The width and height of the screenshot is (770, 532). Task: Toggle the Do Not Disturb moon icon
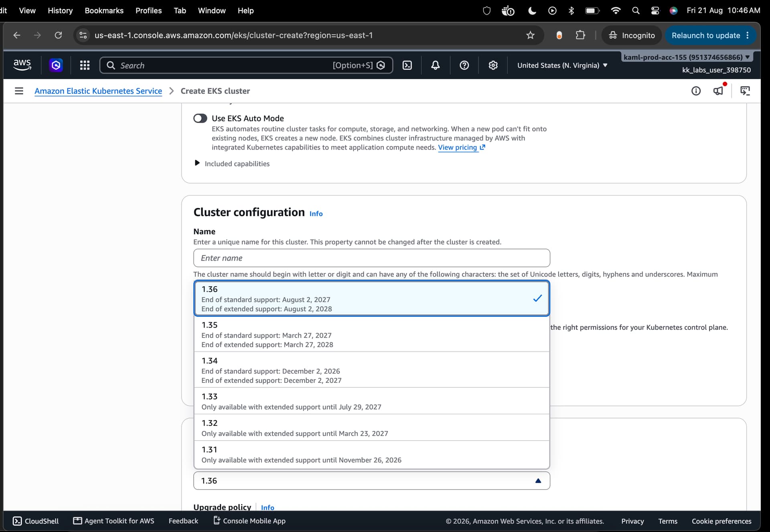[532, 10]
